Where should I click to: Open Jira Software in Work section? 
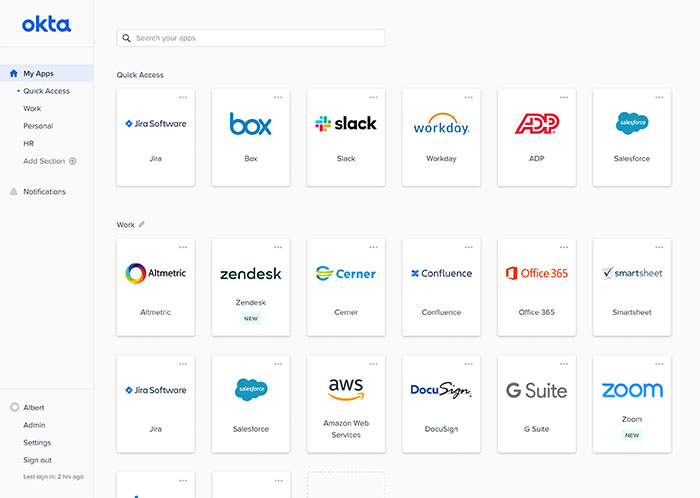[155, 404]
